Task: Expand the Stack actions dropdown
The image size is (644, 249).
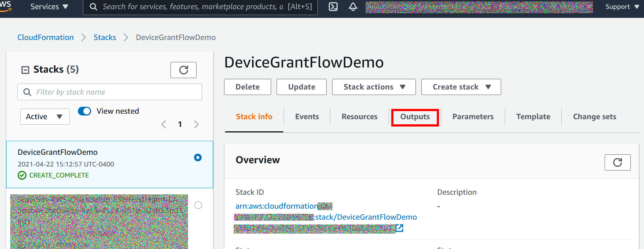Action: tap(374, 87)
